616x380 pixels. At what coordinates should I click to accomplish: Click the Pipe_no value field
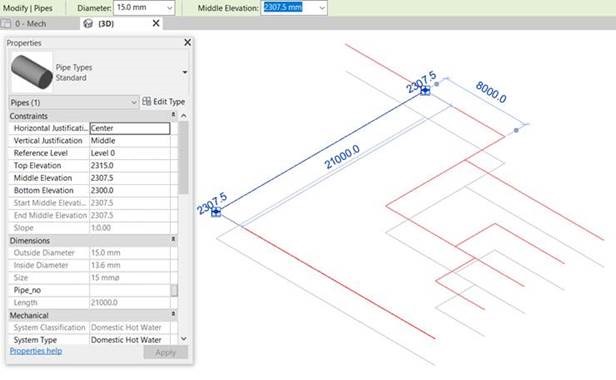click(x=130, y=290)
